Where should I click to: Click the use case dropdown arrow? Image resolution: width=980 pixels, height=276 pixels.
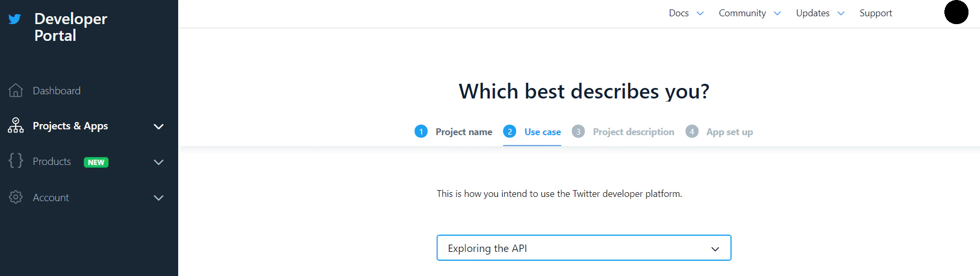point(715,249)
